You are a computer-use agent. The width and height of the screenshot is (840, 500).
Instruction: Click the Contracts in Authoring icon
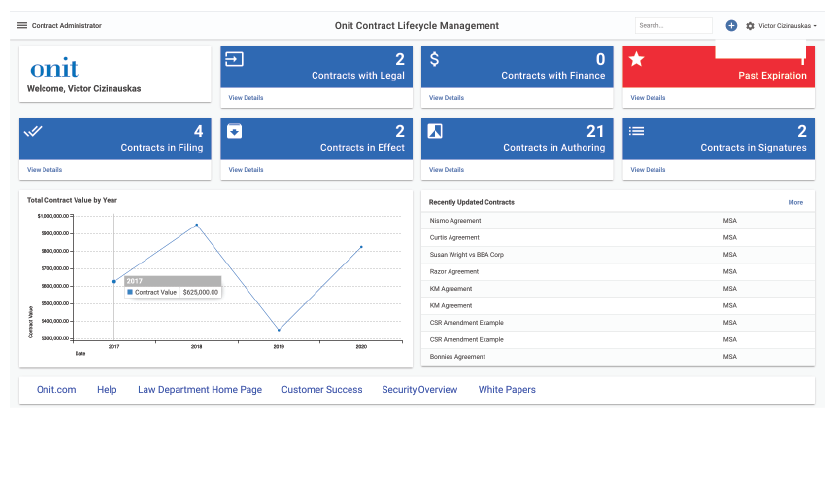(x=435, y=131)
